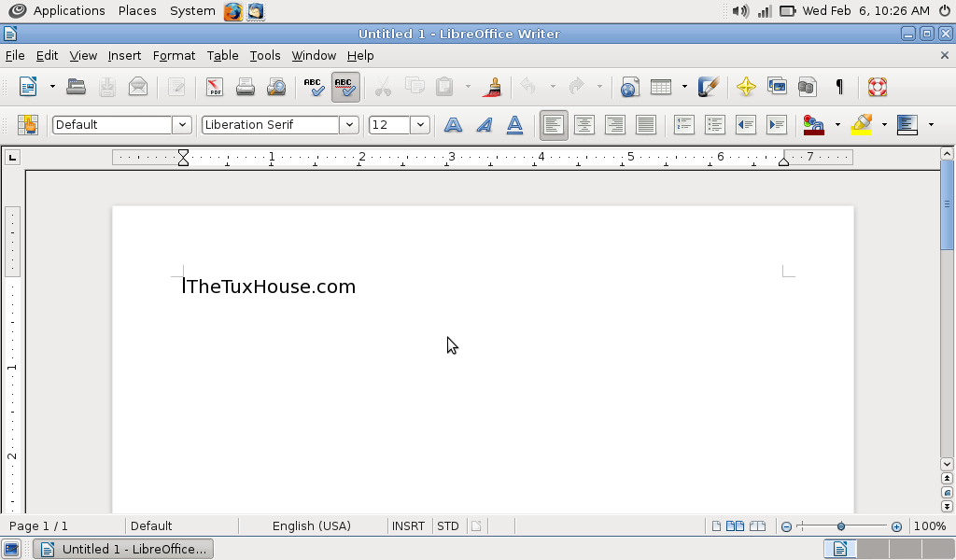This screenshot has width=956, height=560.
Task: Toggle Nonprinting Characters pilcrow
Action: [x=839, y=87]
